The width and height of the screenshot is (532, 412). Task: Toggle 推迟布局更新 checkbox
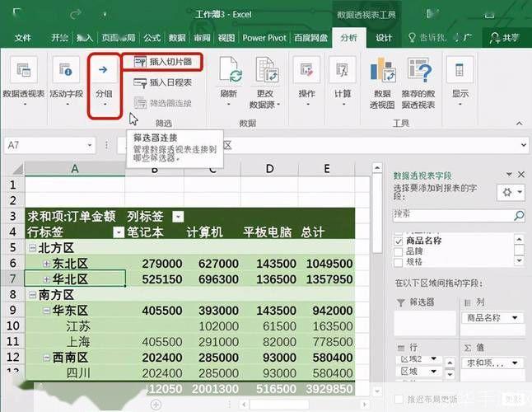pyautogui.click(x=399, y=400)
